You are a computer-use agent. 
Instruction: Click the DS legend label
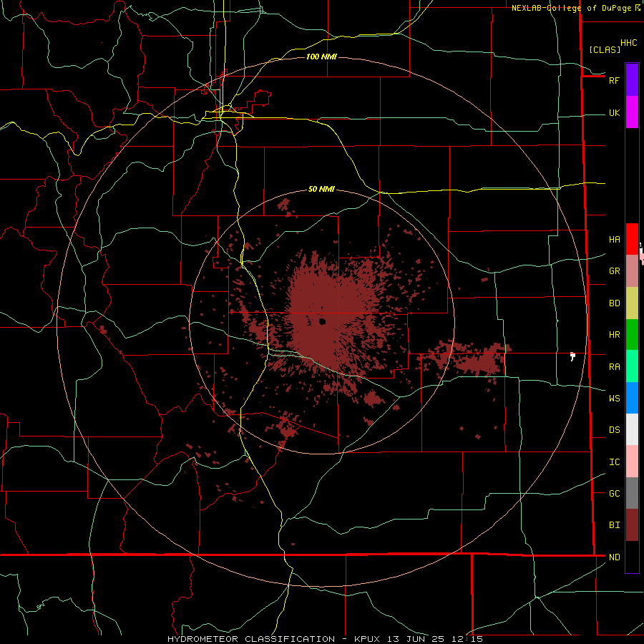[x=615, y=430]
